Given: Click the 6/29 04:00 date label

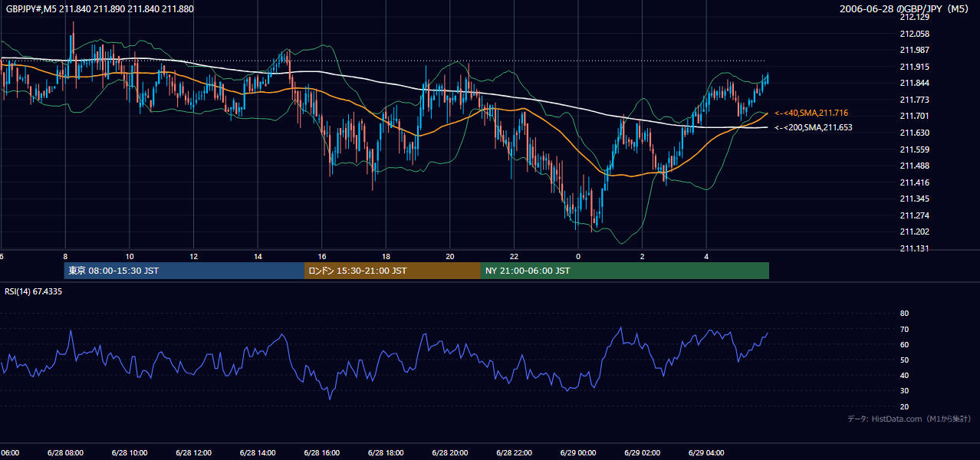Looking at the screenshot, I should 706,452.
